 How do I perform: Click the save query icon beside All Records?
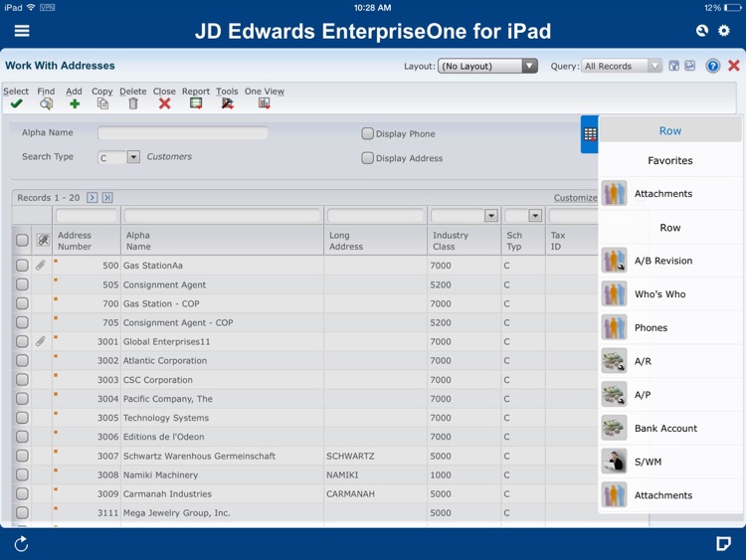[673, 66]
